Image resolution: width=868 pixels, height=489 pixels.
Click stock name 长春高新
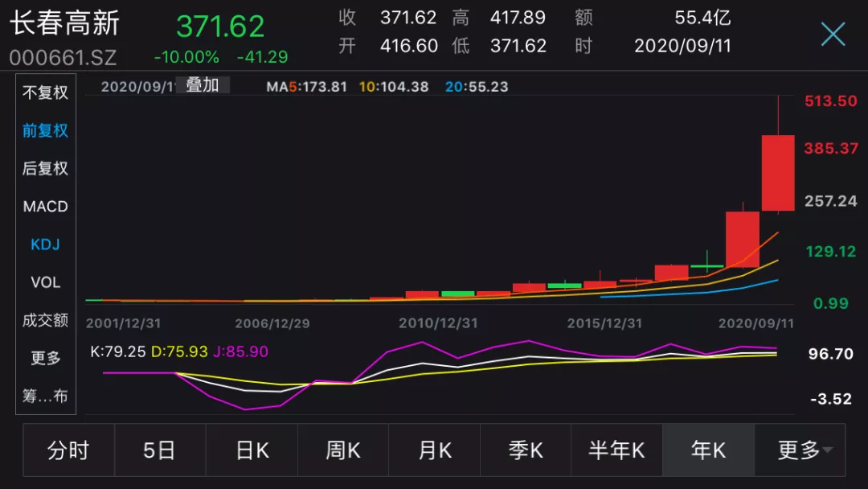[65, 24]
